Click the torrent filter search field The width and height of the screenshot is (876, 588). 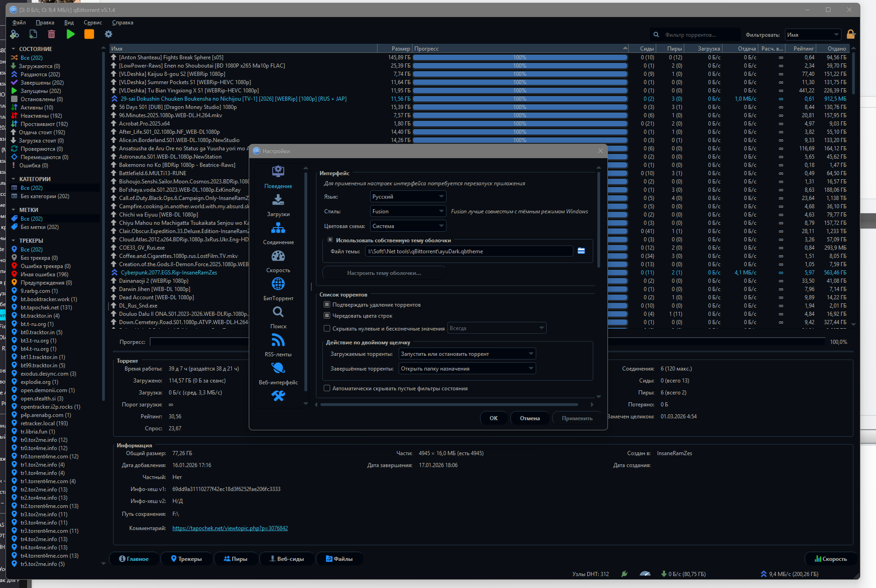pos(700,35)
